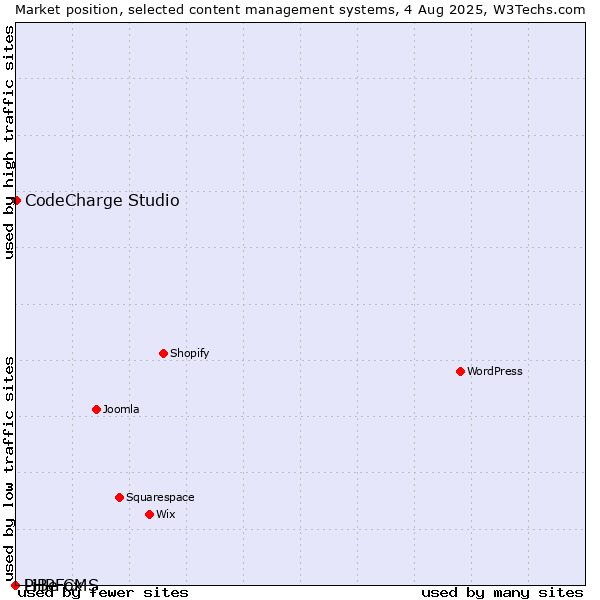
Task: Click 'used by high traffic sites' axis label
Action: (9, 142)
